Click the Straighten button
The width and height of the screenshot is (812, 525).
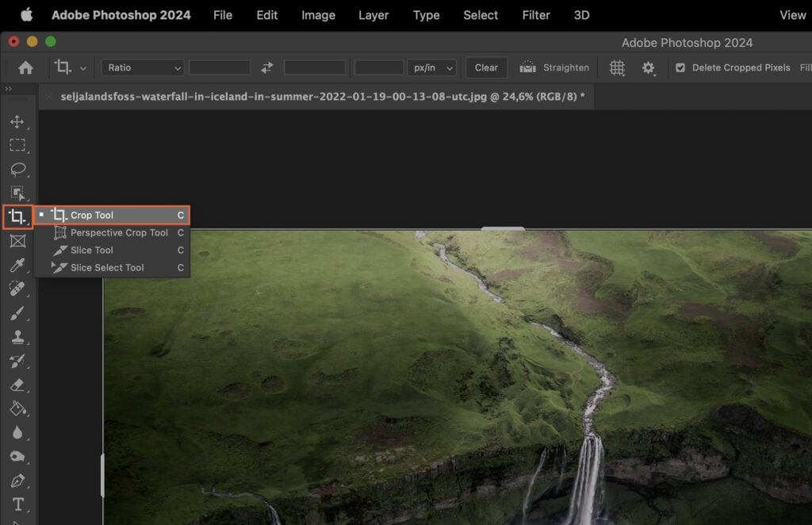pyautogui.click(x=554, y=67)
